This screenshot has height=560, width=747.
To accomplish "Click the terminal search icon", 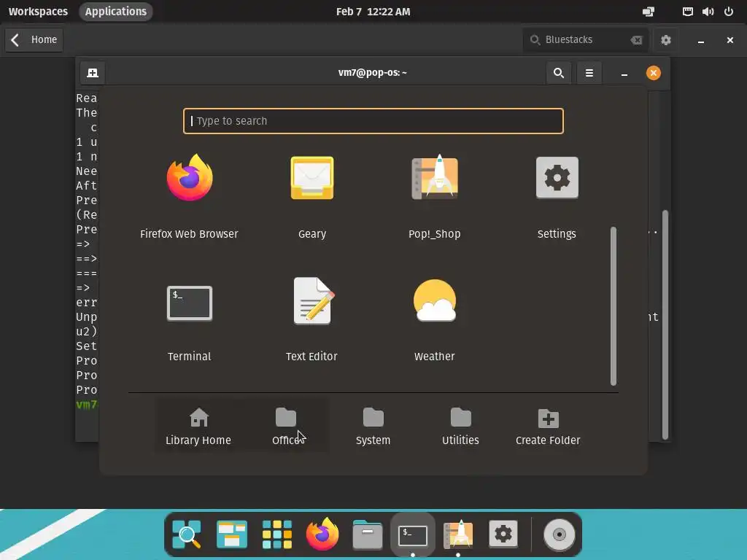I will click(559, 73).
